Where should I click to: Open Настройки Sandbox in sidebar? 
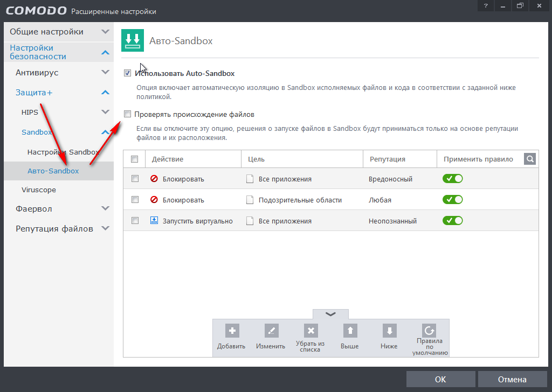64,152
